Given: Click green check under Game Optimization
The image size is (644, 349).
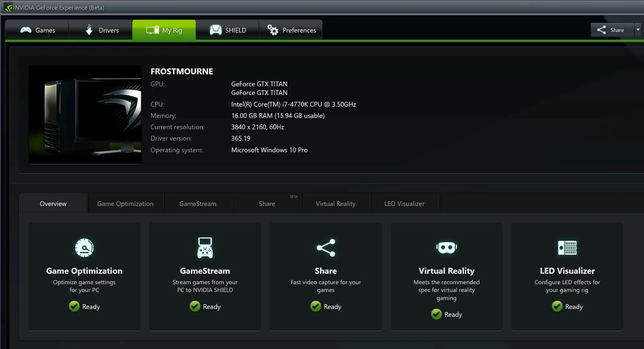Looking at the screenshot, I should (x=74, y=306).
